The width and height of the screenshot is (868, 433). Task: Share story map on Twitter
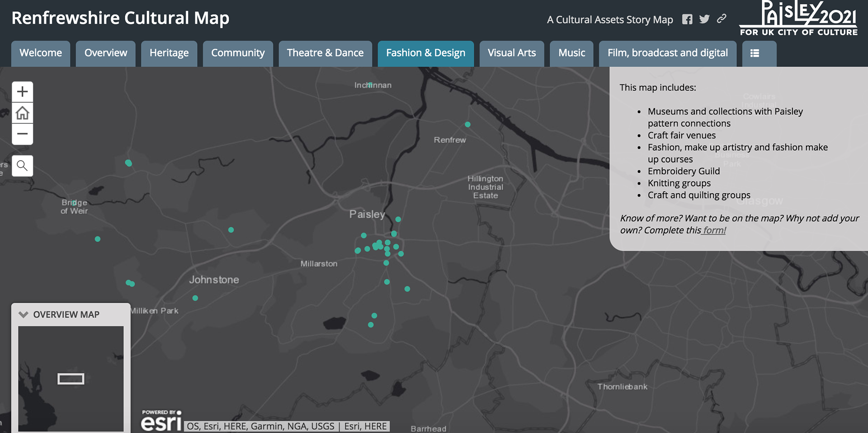tap(704, 19)
